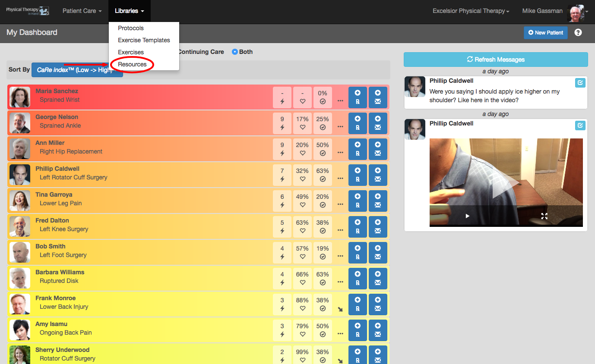Add prescription for Maria Sanchez
Screen dimensions: 595x364
point(358,97)
